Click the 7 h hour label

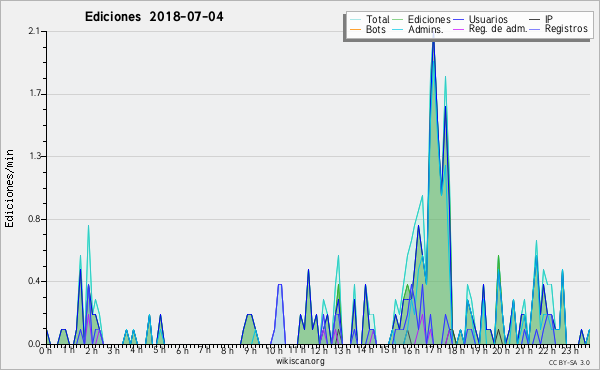point(204,350)
